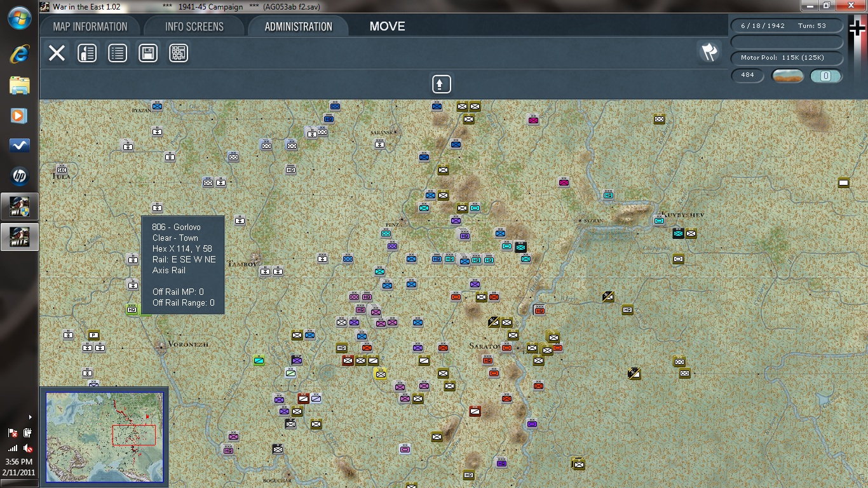Click the strategic minimap thumbnail
Screen dimensions: 868x488
pyautogui.click(x=104, y=436)
